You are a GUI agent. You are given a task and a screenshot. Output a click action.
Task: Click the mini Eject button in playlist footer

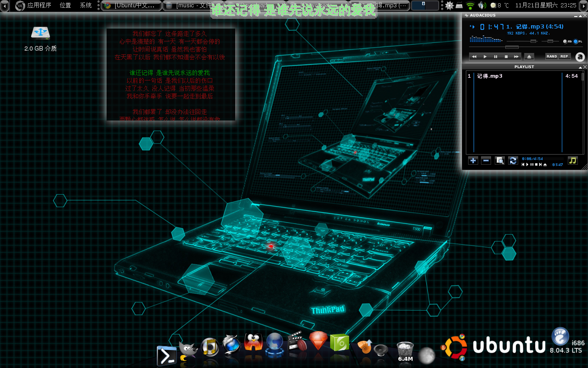545,165
